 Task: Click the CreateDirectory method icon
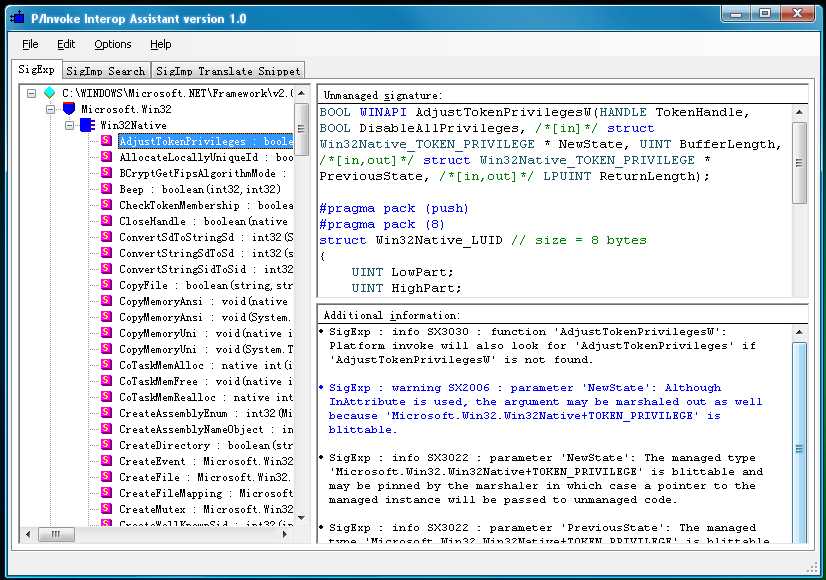point(106,445)
